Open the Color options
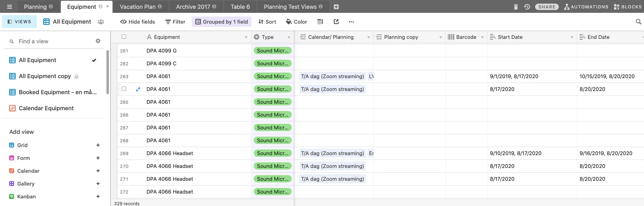 click(x=297, y=22)
